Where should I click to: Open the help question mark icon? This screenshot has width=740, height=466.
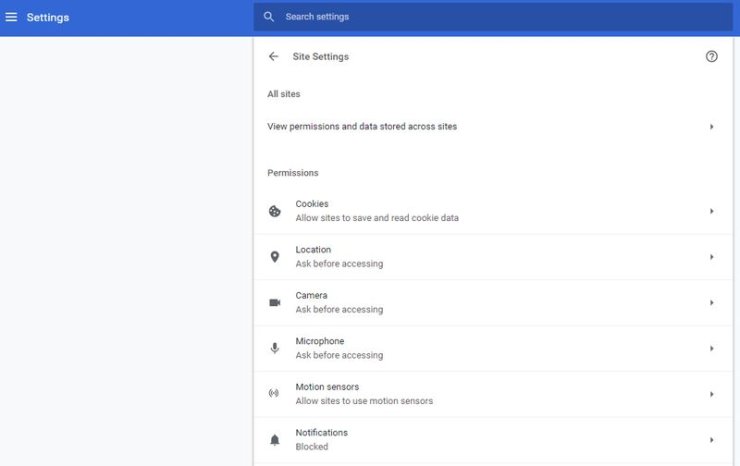pyautogui.click(x=711, y=57)
